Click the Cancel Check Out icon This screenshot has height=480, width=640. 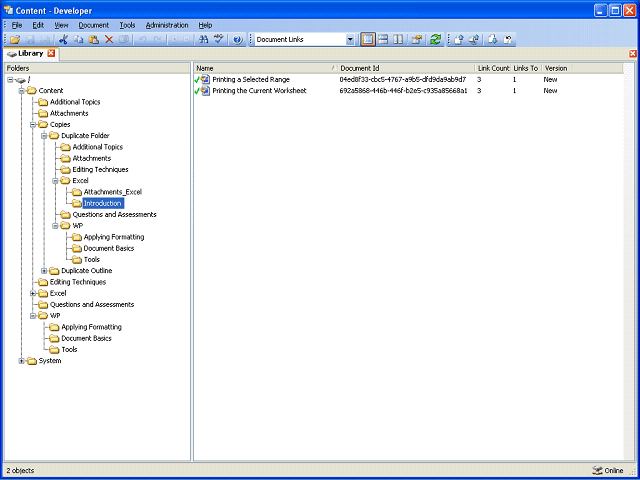click(x=508, y=40)
